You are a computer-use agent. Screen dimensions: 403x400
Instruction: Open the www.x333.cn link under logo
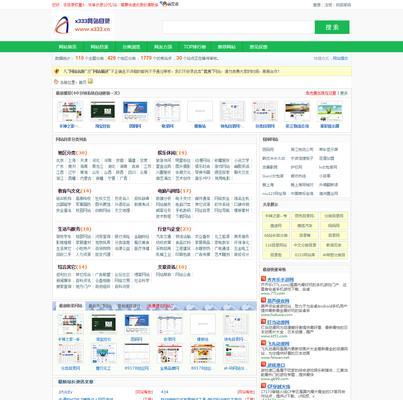pos(92,29)
